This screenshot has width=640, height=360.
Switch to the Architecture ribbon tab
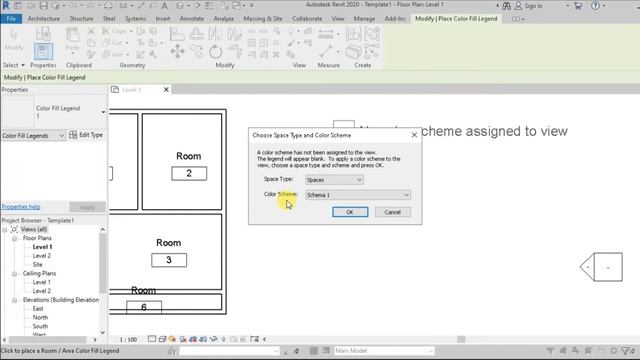tap(44, 19)
